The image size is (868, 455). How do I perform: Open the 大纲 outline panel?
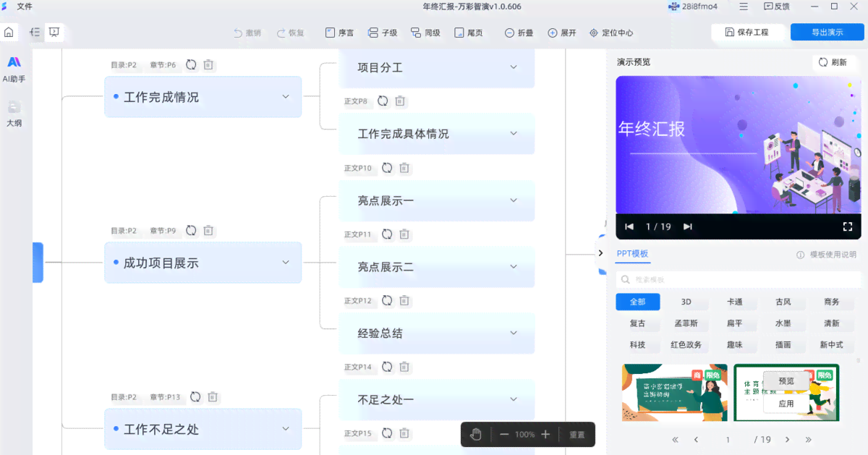tap(14, 114)
